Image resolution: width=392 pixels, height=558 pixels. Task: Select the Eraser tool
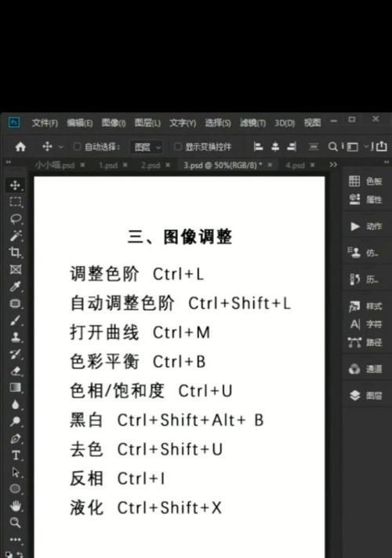15,370
